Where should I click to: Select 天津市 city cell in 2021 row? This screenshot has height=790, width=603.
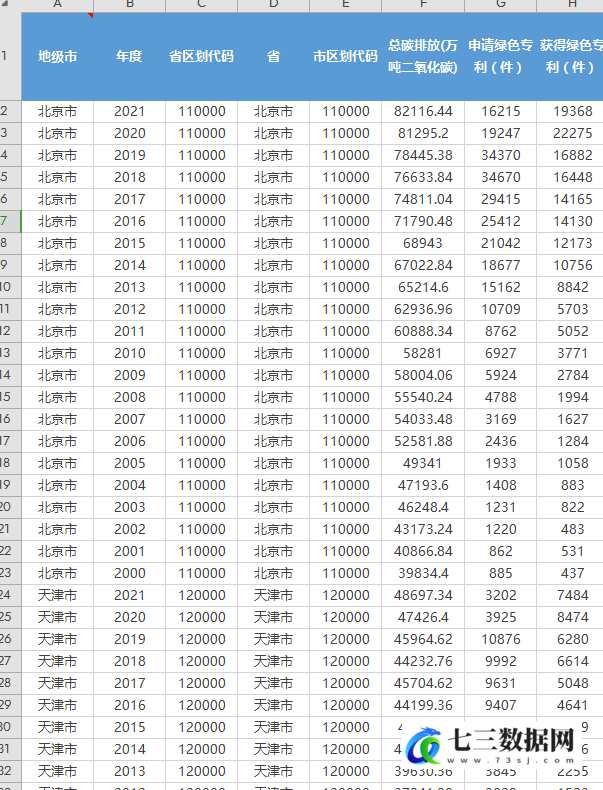coord(57,596)
